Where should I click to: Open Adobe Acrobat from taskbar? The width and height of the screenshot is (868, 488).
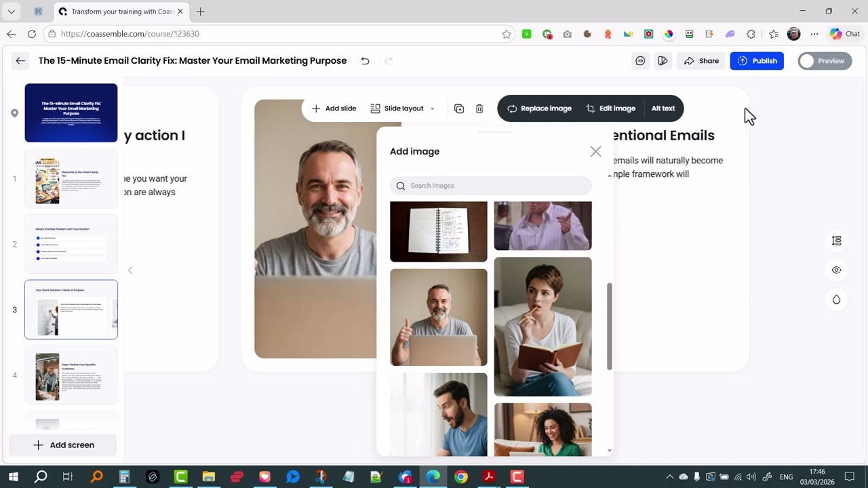489,477
